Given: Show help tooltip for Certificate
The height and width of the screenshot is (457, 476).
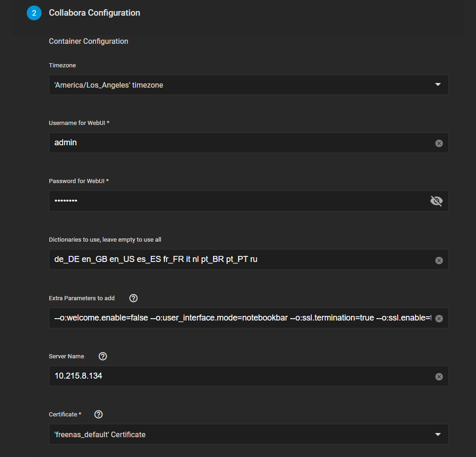Looking at the screenshot, I should click(x=98, y=414).
